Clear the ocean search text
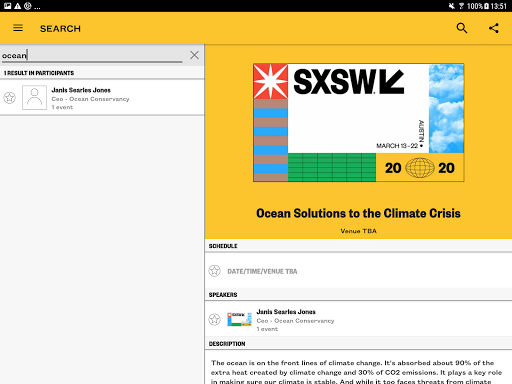 point(194,55)
